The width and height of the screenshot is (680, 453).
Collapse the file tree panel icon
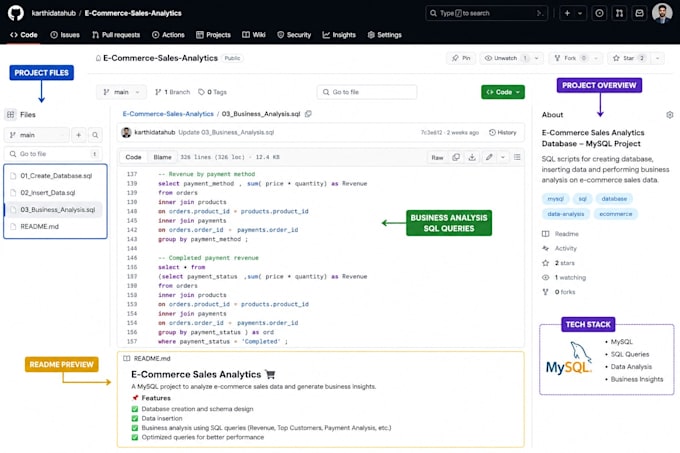[x=11, y=114]
